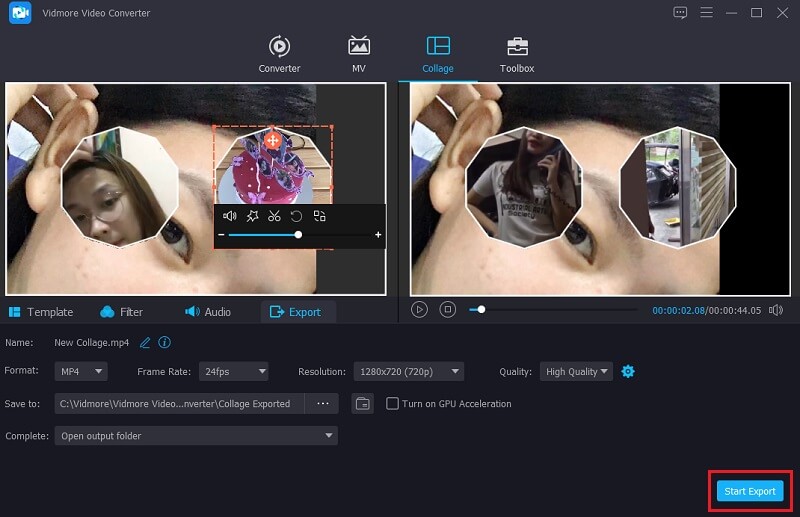Mute the selected clip with speaker icon
Image resolution: width=800 pixels, height=517 pixels.
[229, 216]
